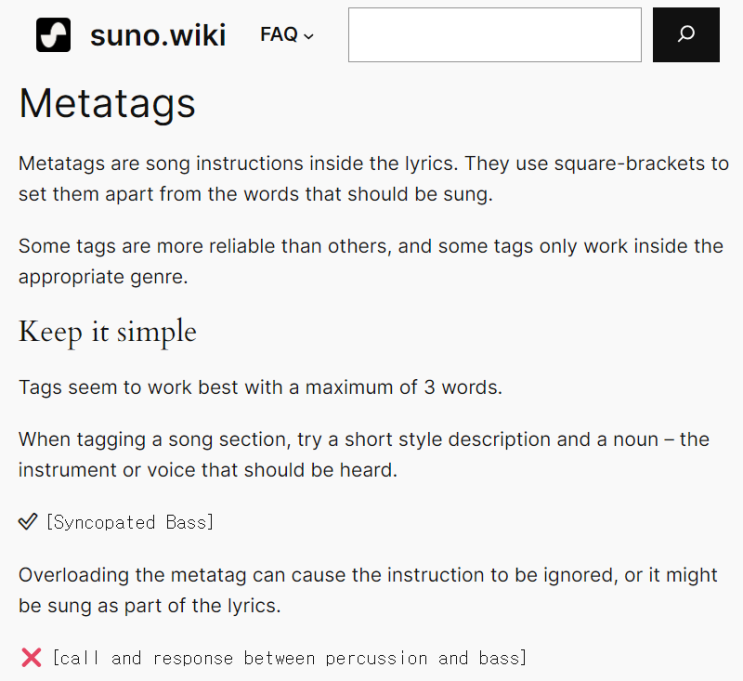
Task: Click the check mark before Syncopated Bass
Action: [x=28, y=522]
